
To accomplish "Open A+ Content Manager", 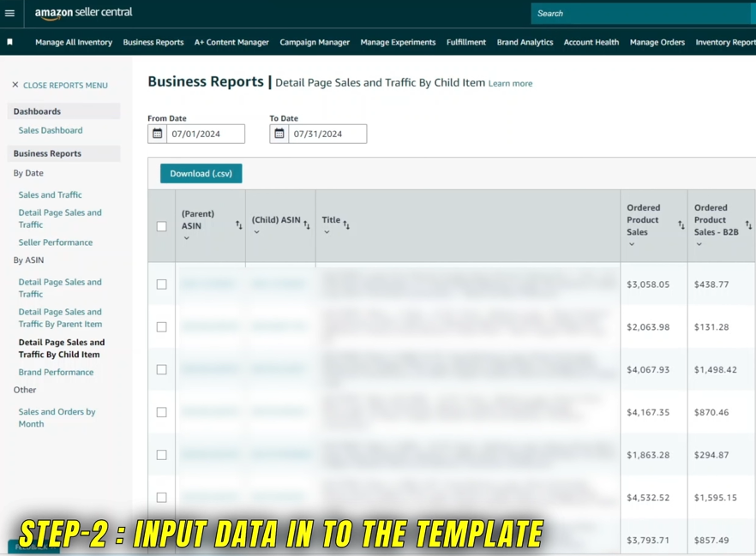I will pos(231,42).
